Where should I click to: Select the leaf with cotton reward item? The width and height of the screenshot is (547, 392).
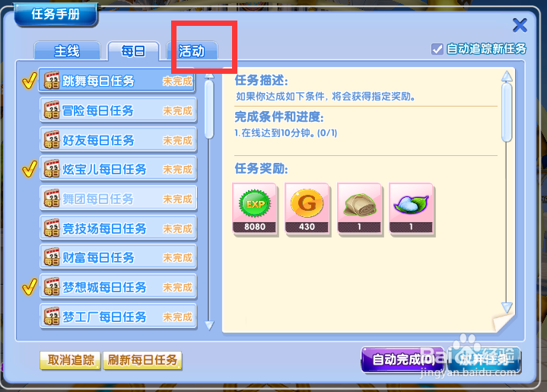412,209
